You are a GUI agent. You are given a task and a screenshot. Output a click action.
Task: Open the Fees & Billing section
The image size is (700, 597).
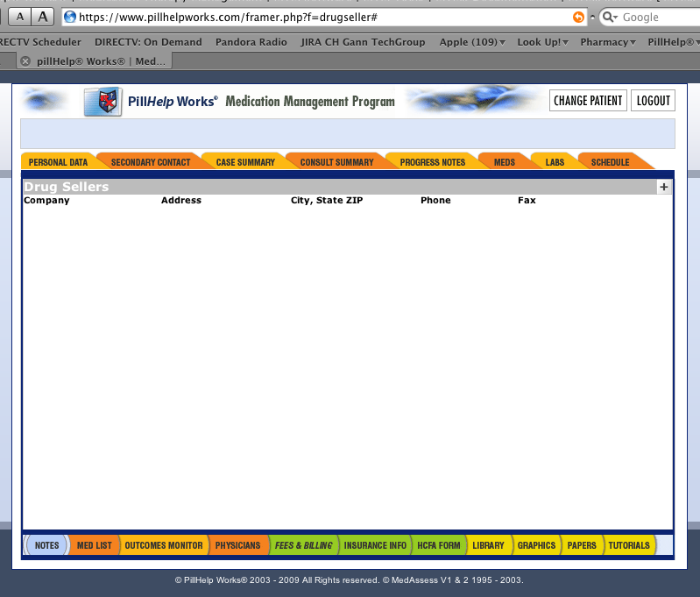coord(303,545)
